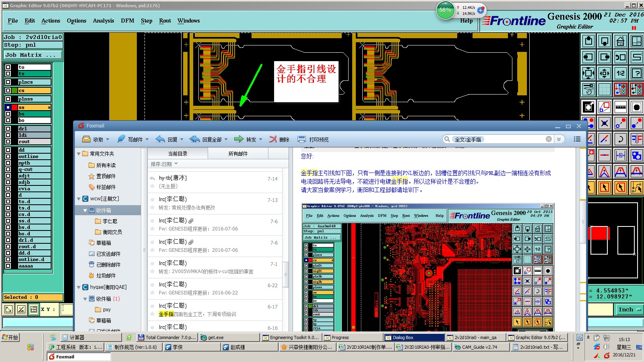Screen dimensions: 644x362
Task: Open the 转发 dropdown arrow
Action: [260, 140]
